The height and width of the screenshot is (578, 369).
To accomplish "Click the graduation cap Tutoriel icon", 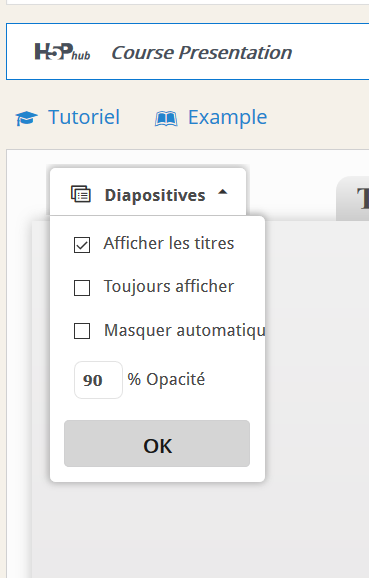I will [27, 118].
